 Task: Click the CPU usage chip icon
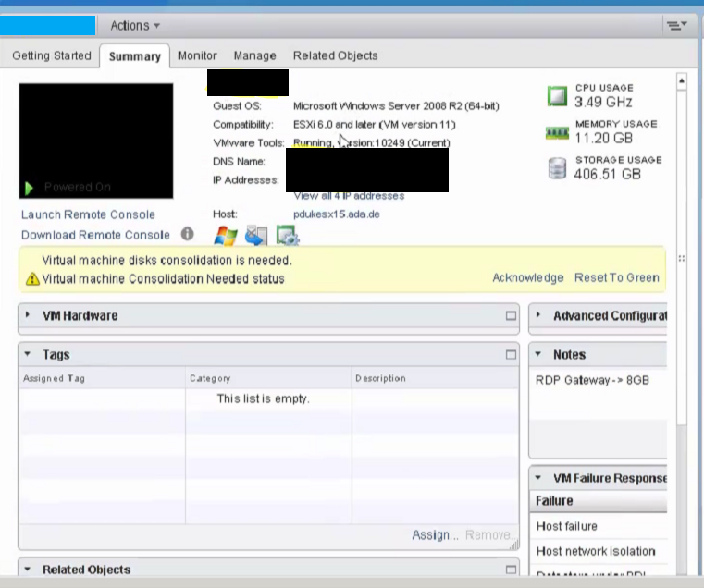click(x=556, y=96)
